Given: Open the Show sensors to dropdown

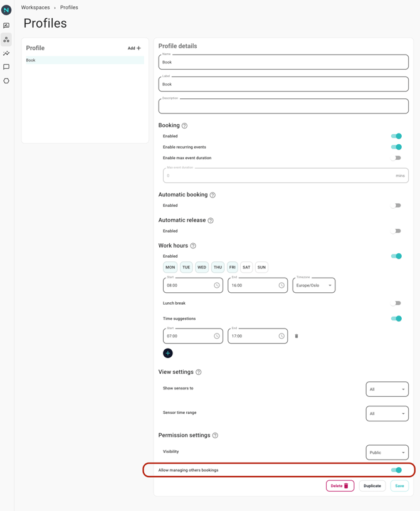Looking at the screenshot, I should [387, 389].
